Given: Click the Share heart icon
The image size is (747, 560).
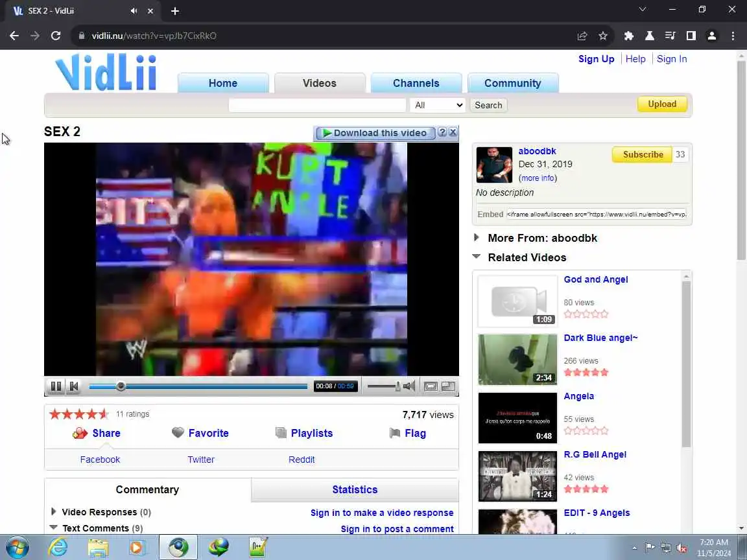Looking at the screenshot, I should coord(80,434).
